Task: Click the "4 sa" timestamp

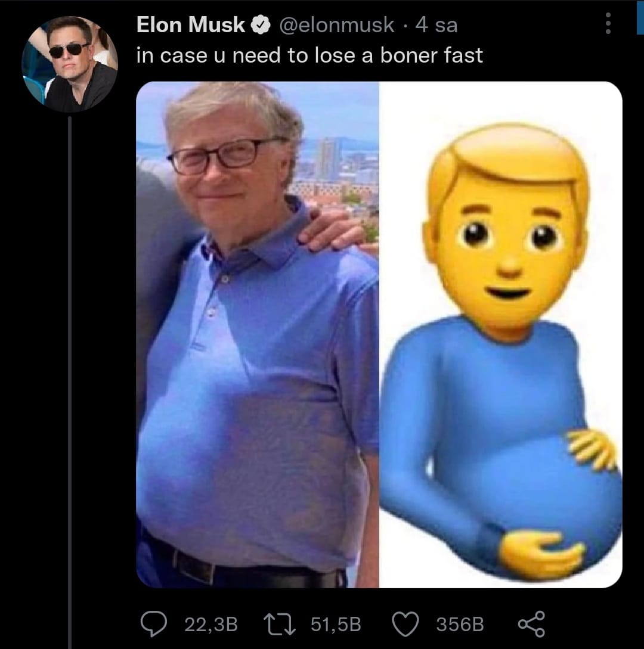Action: point(436,25)
